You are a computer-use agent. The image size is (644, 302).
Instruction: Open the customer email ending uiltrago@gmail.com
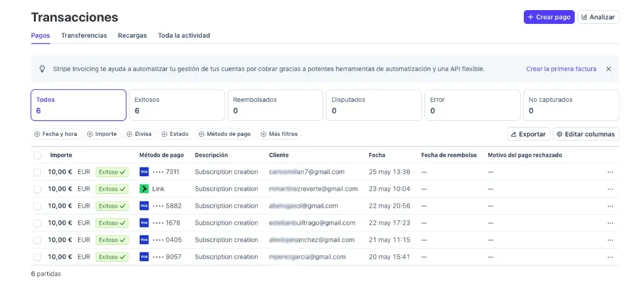[x=312, y=223]
